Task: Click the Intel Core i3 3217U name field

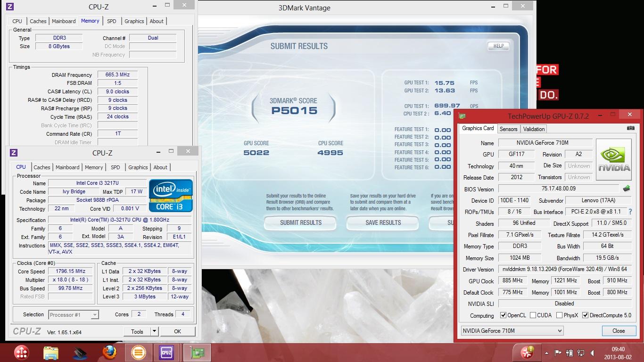Action: tap(97, 183)
